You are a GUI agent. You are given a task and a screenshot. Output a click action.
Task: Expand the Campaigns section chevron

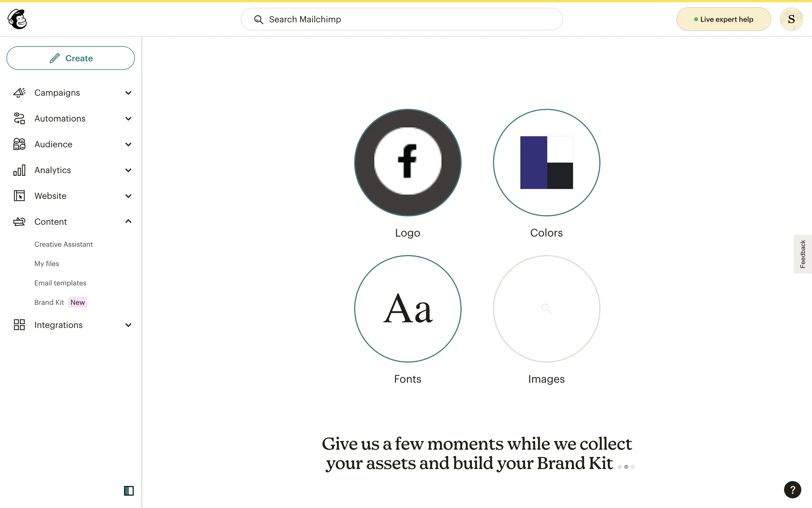coord(128,93)
